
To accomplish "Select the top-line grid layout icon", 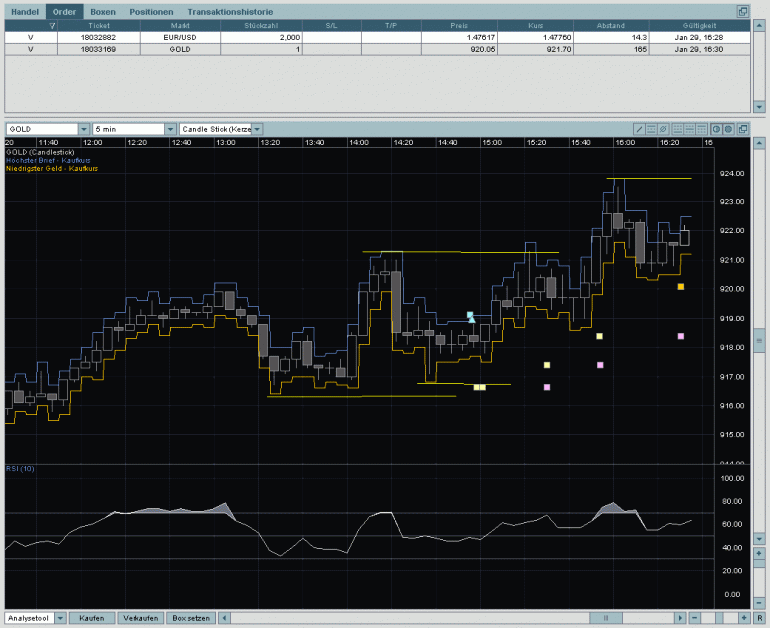I will (x=701, y=129).
